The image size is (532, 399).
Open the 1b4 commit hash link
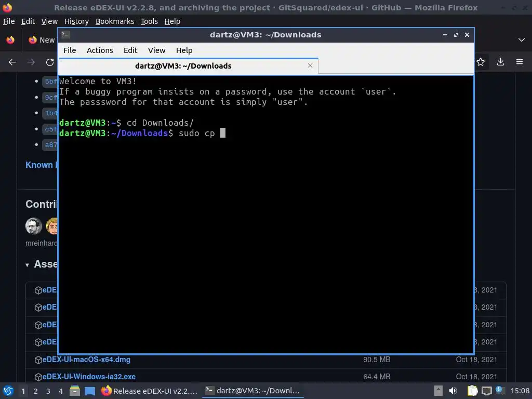(50, 113)
